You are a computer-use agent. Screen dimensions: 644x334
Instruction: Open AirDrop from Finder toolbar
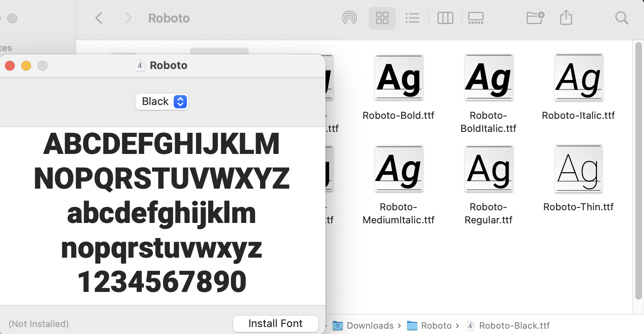(349, 18)
